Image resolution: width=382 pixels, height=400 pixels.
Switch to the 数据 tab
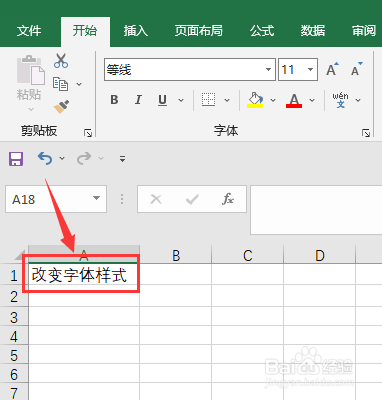tap(313, 31)
